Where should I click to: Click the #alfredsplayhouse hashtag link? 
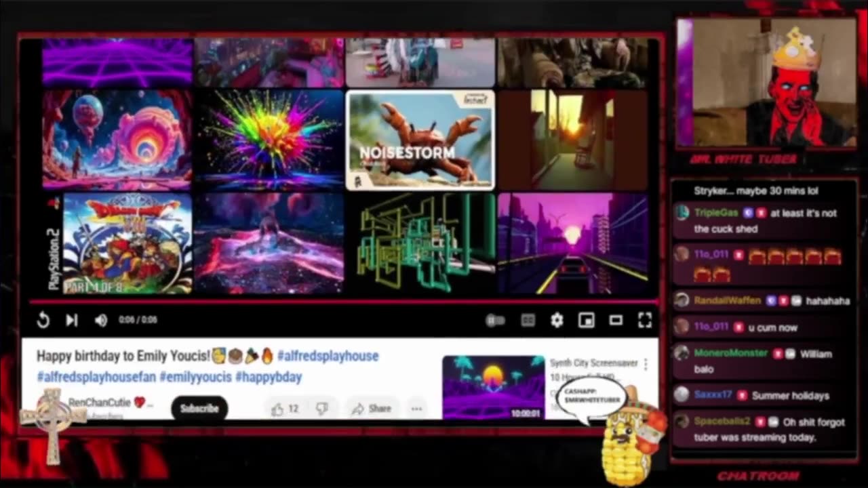point(328,356)
